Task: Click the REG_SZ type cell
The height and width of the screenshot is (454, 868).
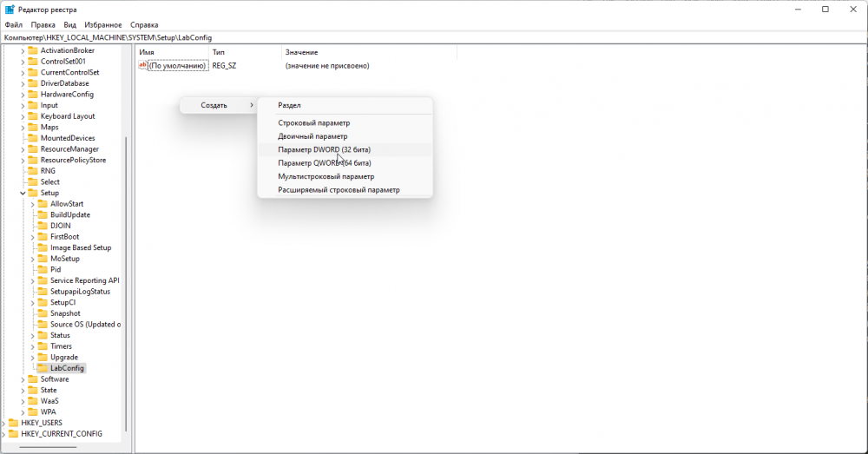Action: coord(224,65)
